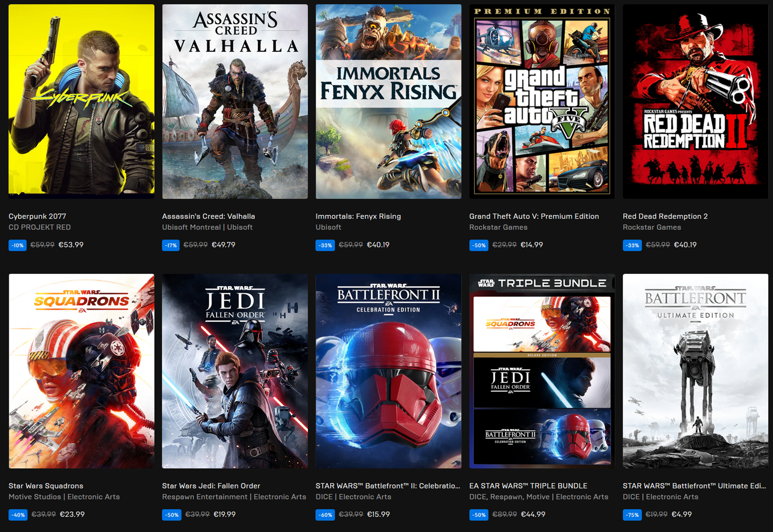Viewport: 773px width, 532px height.
Task: Click the CD PROJEKT RED developer name
Action: point(40,227)
